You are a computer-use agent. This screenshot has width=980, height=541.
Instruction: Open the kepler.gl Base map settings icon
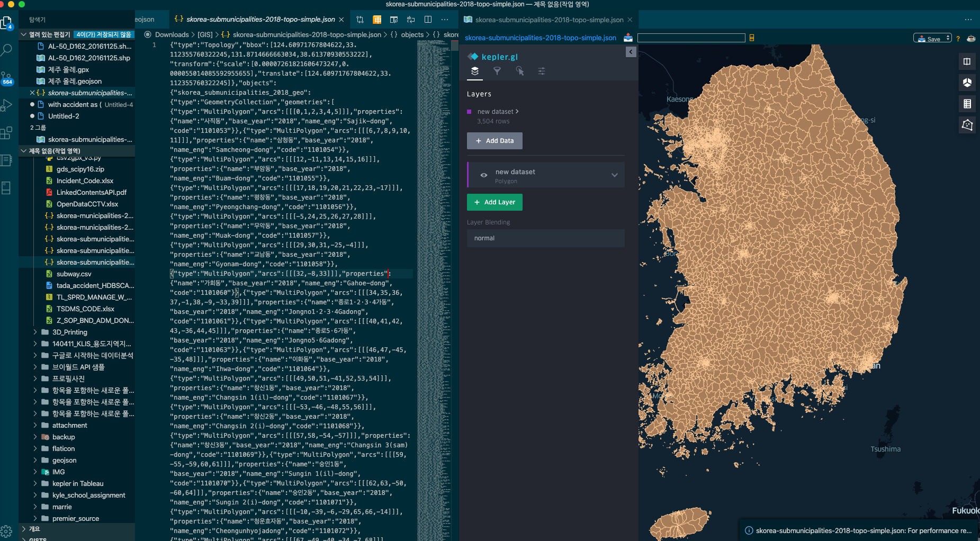click(x=542, y=71)
